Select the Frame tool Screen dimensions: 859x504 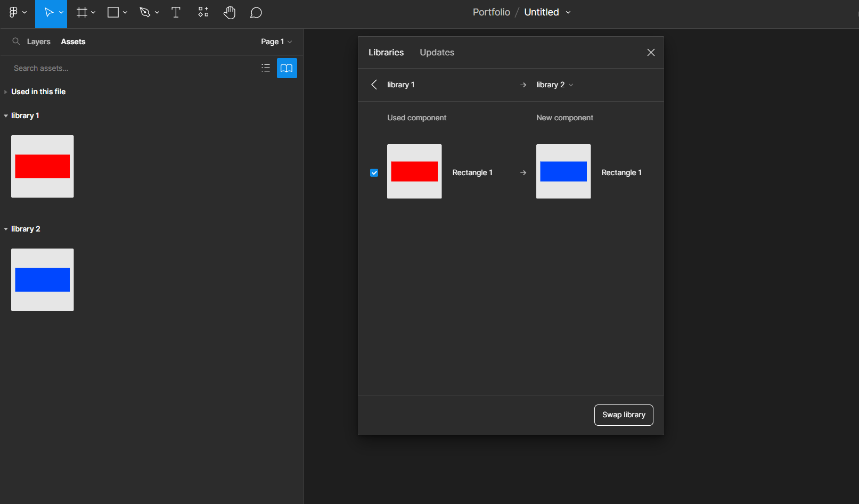coord(81,12)
